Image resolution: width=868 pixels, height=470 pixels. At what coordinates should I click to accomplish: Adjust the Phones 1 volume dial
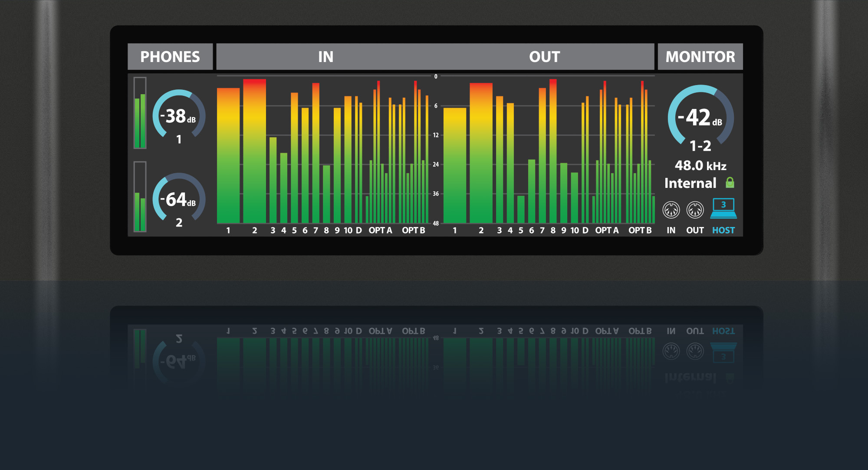point(179,115)
